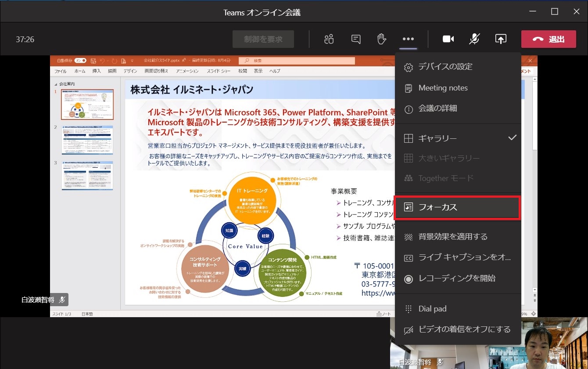Click the fit-slide-to-window icon in PowerPoint
This screenshot has height=369, width=588.
[x=533, y=314]
